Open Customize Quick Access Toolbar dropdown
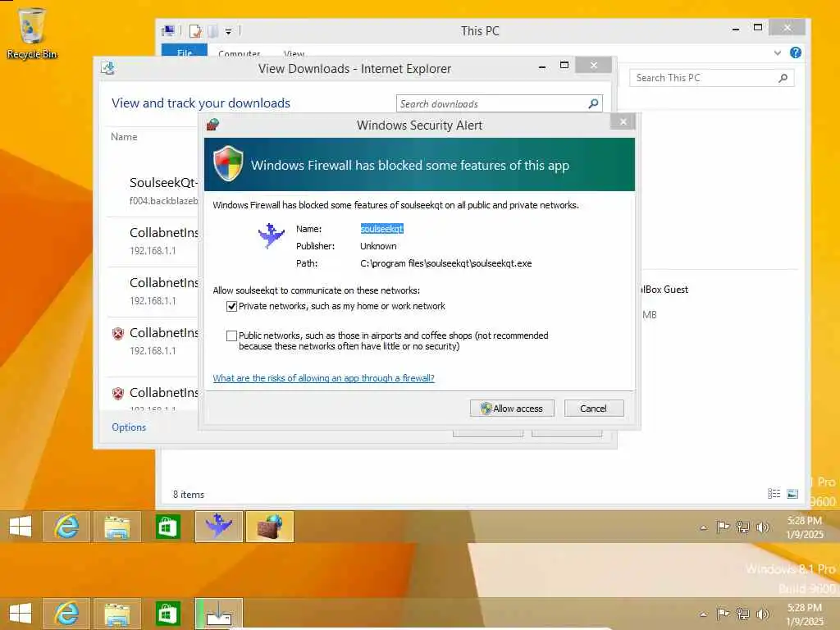Image resolution: width=840 pixels, height=630 pixels. pyautogui.click(x=228, y=32)
